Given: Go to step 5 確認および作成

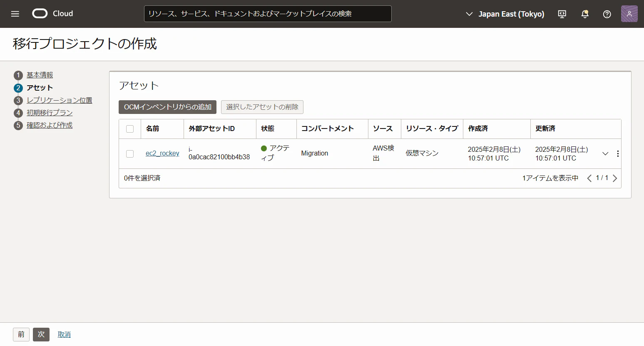Looking at the screenshot, I should point(50,125).
